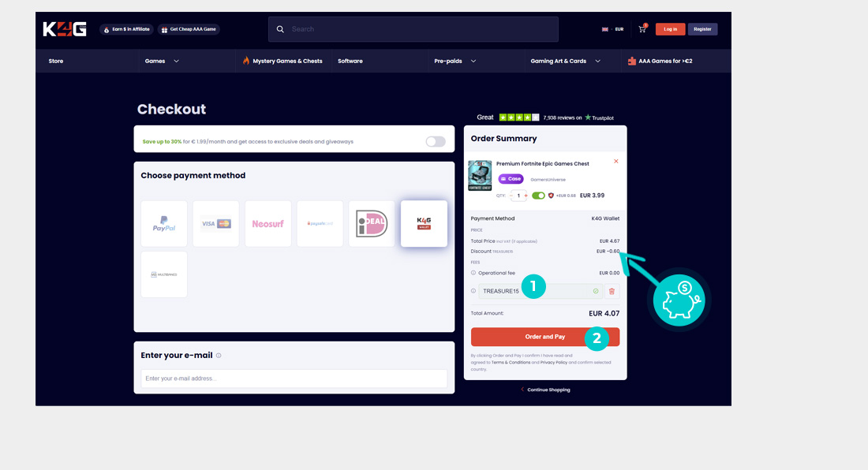Click the quantity value field

click(x=518, y=196)
